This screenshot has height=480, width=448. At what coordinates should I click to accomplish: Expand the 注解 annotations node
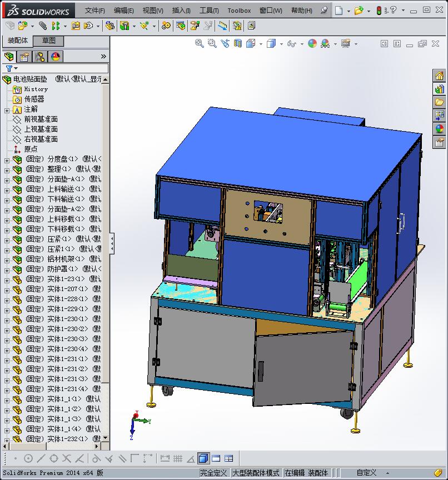point(7,111)
